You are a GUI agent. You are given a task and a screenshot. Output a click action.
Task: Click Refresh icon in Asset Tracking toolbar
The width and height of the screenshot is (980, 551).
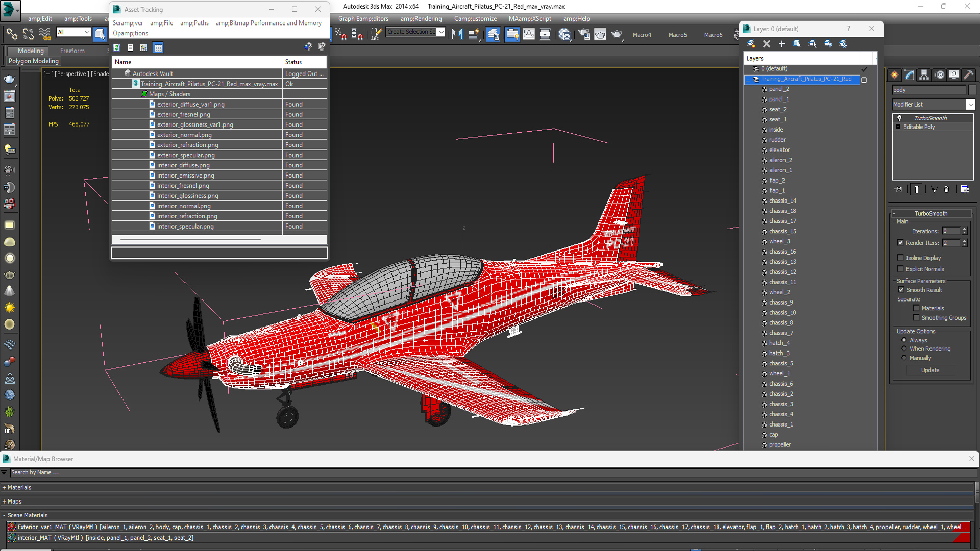click(117, 47)
